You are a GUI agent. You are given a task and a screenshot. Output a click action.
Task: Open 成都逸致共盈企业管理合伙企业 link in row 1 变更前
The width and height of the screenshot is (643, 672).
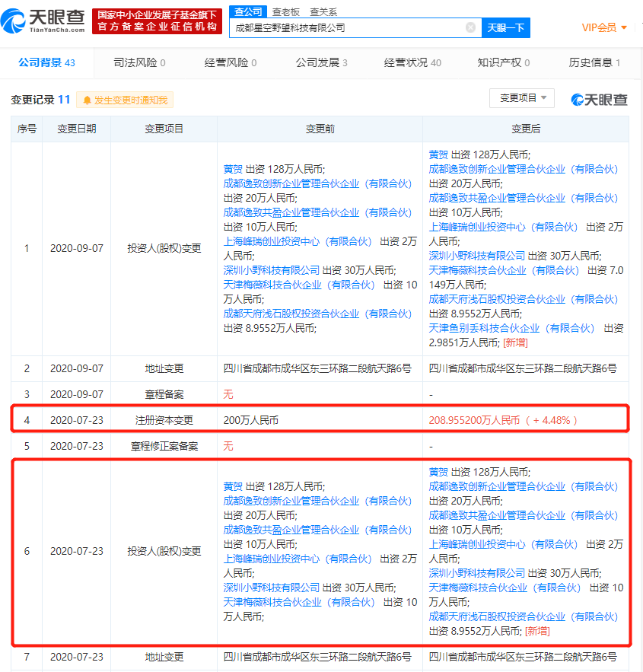(x=317, y=212)
